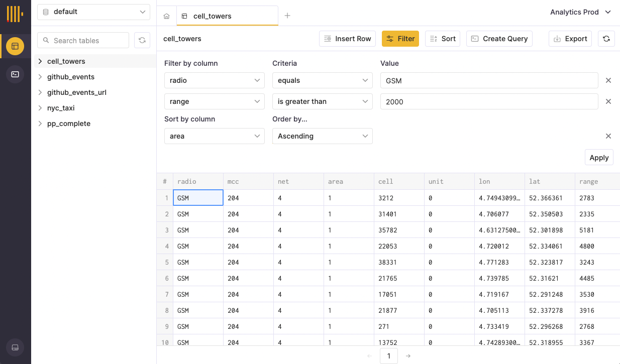Change Ascending in the Order by dropdown

pyautogui.click(x=322, y=136)
